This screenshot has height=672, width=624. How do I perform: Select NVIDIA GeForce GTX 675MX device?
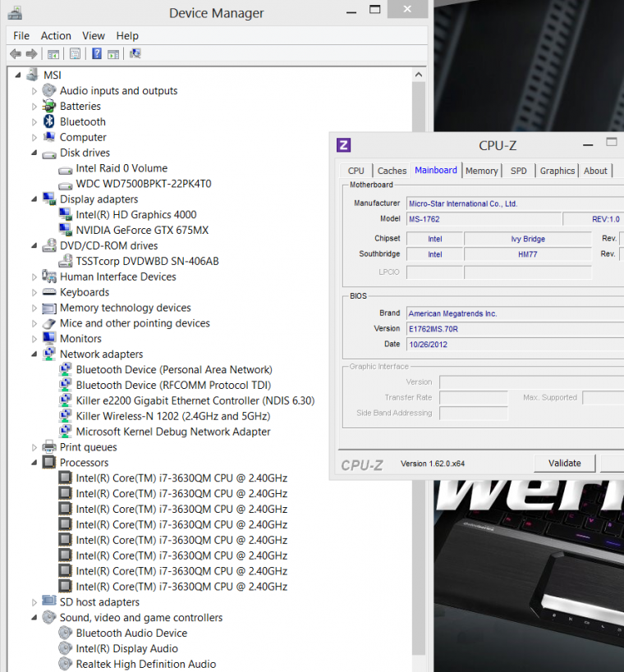click(142, 230)
